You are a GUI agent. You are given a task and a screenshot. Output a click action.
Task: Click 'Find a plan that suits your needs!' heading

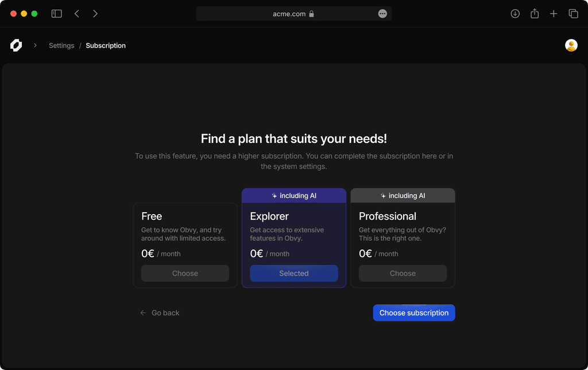[x=294, y=139]
